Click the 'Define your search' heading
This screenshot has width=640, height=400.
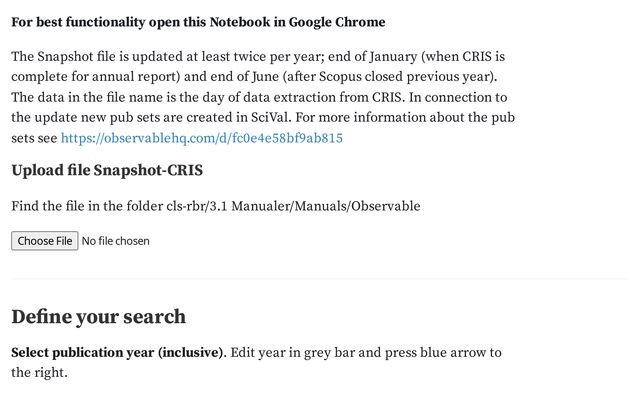(98, 317)
